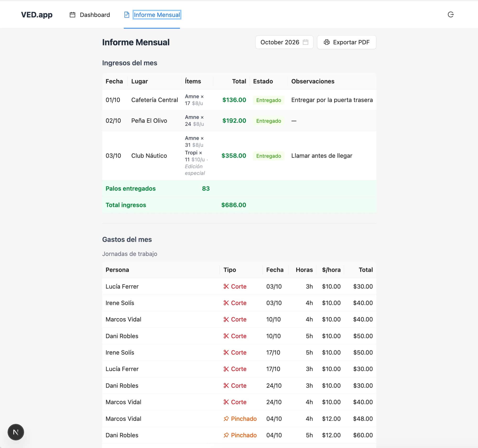Click Entregado badge for Club Náutico
This screenshot has height=448, width=478.
click(269, 156)
